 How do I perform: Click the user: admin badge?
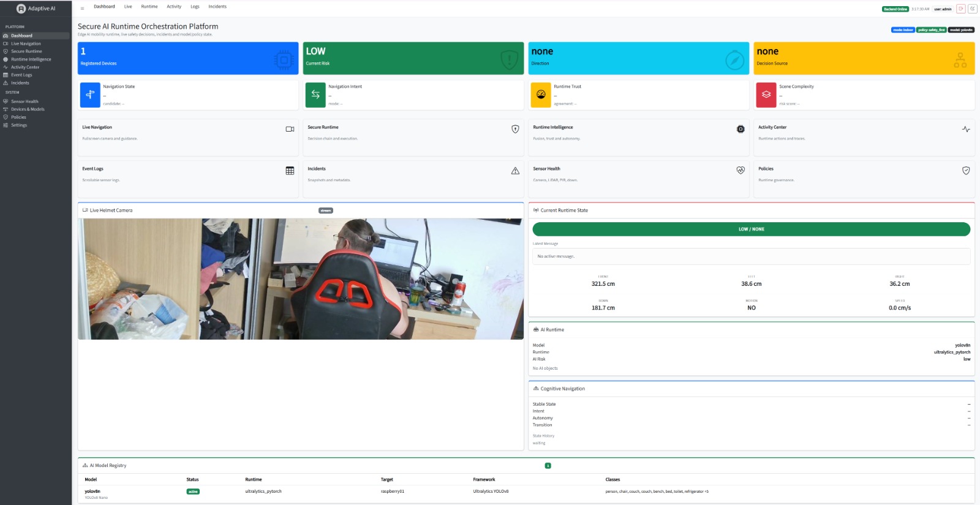(x=943, y=9)
